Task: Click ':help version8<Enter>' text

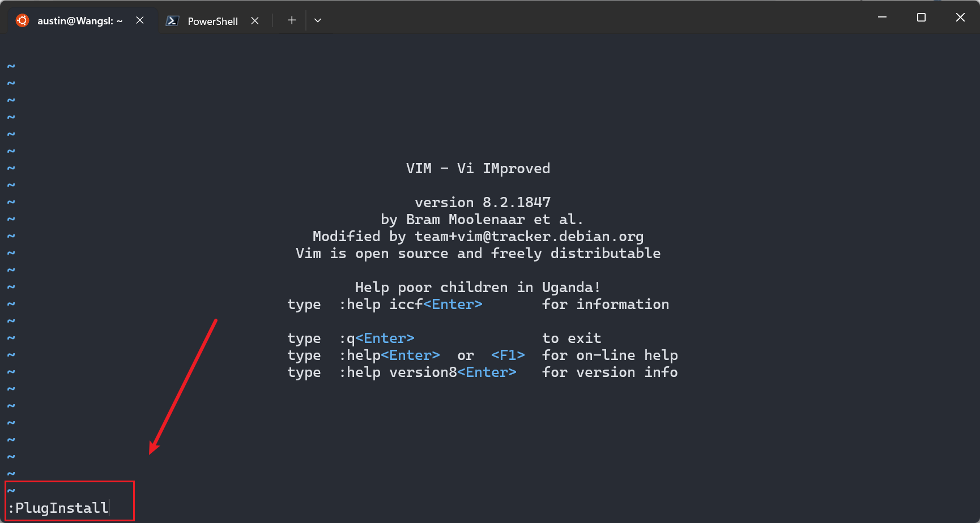Action: point(428,372)
